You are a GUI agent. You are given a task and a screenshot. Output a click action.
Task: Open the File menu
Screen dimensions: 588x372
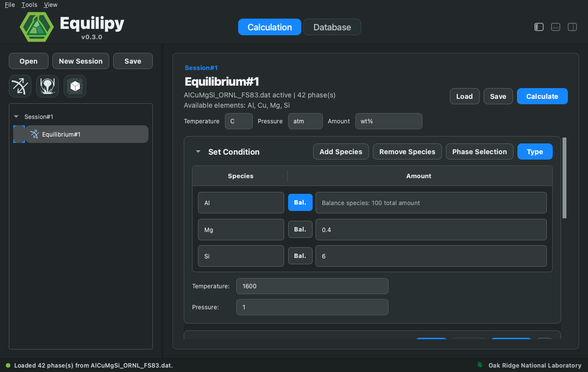(10, 5)
